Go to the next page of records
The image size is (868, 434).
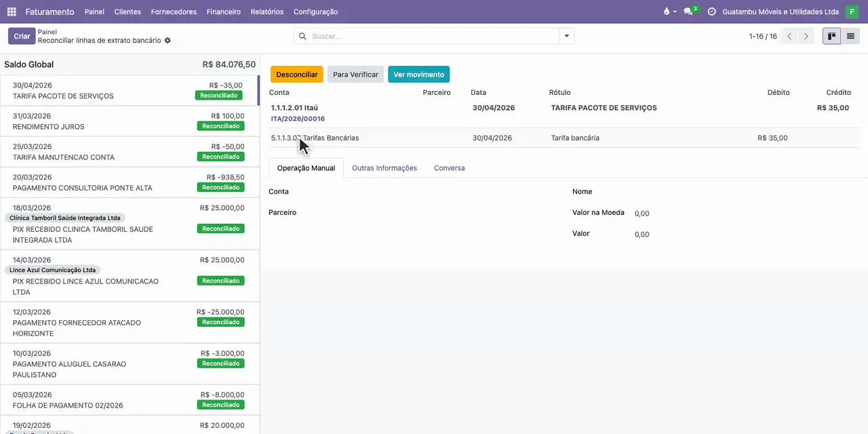pyautogui.click(x=806, y=36)
